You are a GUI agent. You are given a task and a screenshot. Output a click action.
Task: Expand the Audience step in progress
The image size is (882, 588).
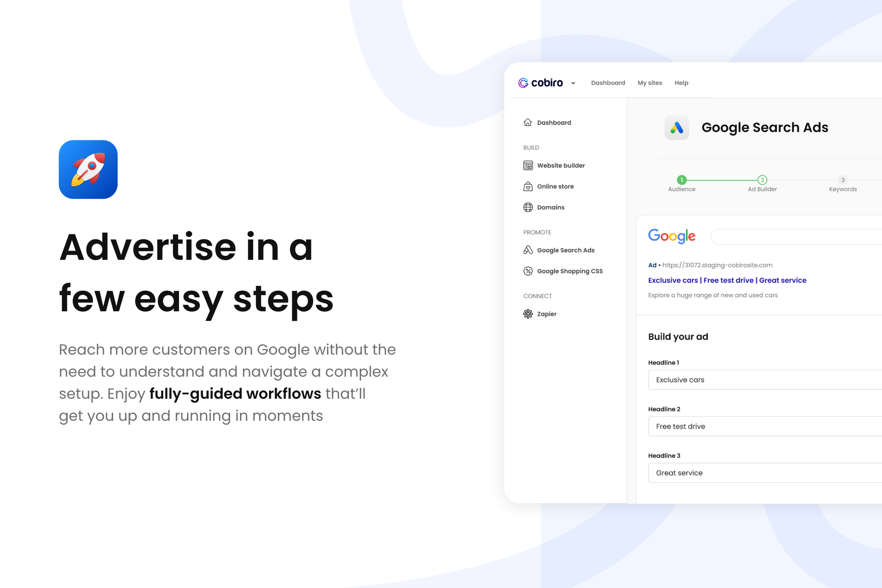pos(680,183)
